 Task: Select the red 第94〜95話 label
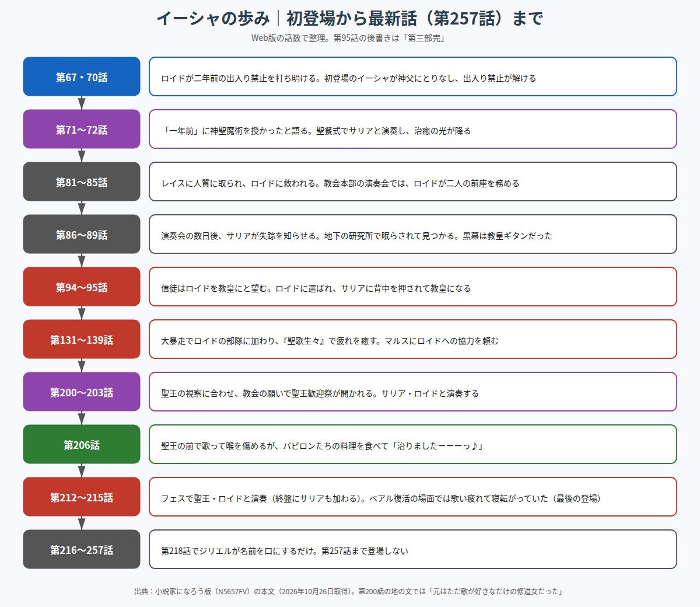(x=82, y=287)
